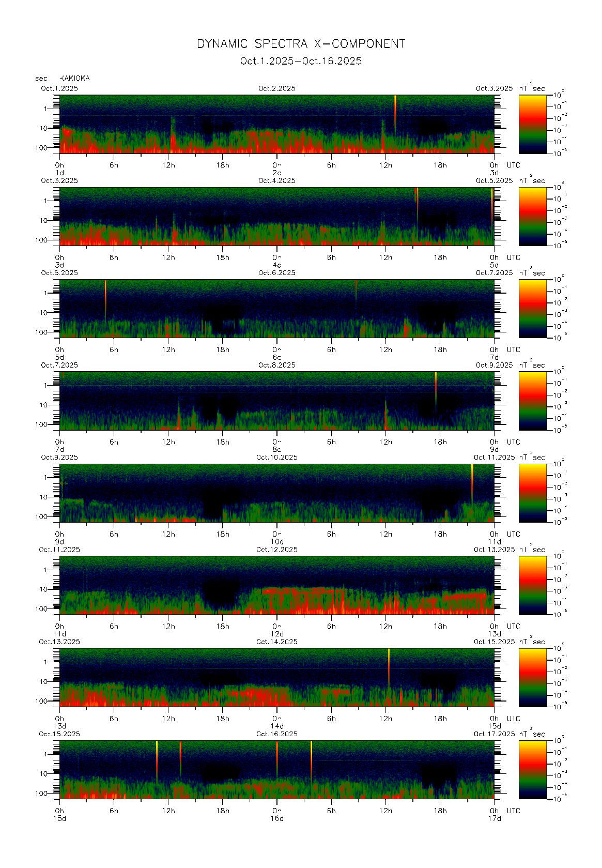Click the colorbar beside the top spectrogram
Image resolution: width=602 pixels, height=868 pixels.
pyautogui.click(x=532, y=124)
